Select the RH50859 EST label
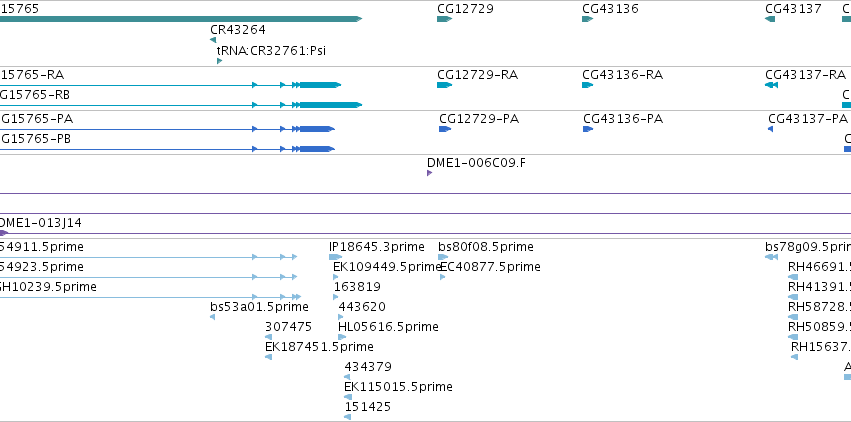The image size is (851, 422). click(819, 327)
